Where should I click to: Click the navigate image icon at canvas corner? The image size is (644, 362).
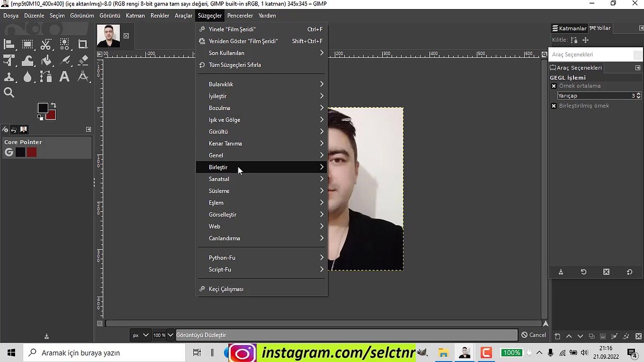coord(545,324)
